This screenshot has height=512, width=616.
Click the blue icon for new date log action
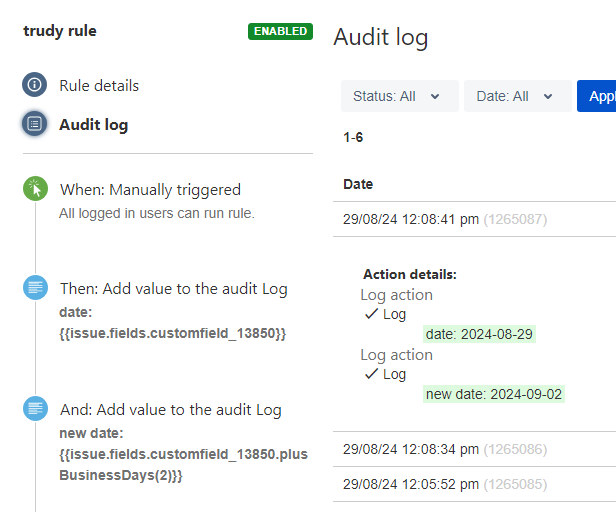35,409
